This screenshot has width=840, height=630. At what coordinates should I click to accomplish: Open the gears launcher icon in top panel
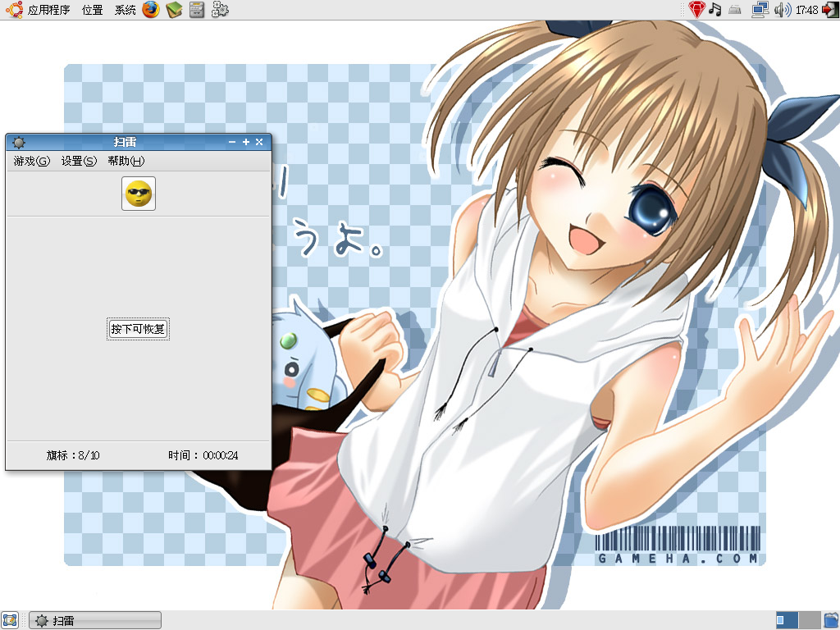220,10
